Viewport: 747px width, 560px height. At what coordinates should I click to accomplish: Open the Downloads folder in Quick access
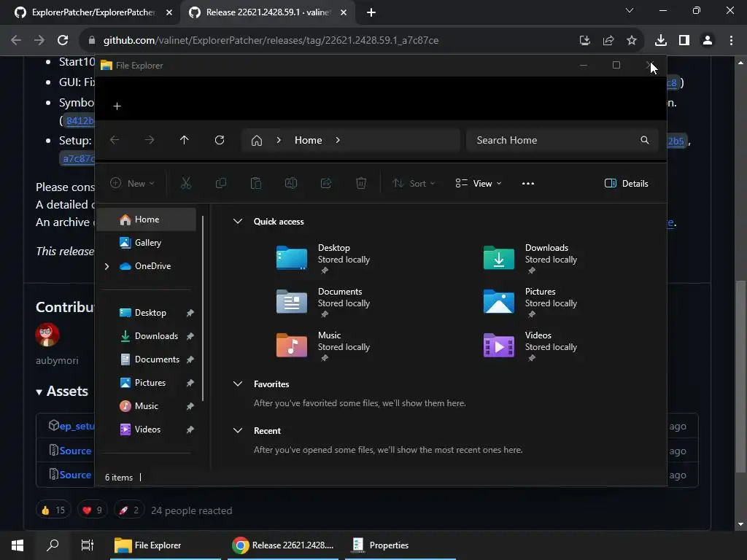[x=530, y=258]
